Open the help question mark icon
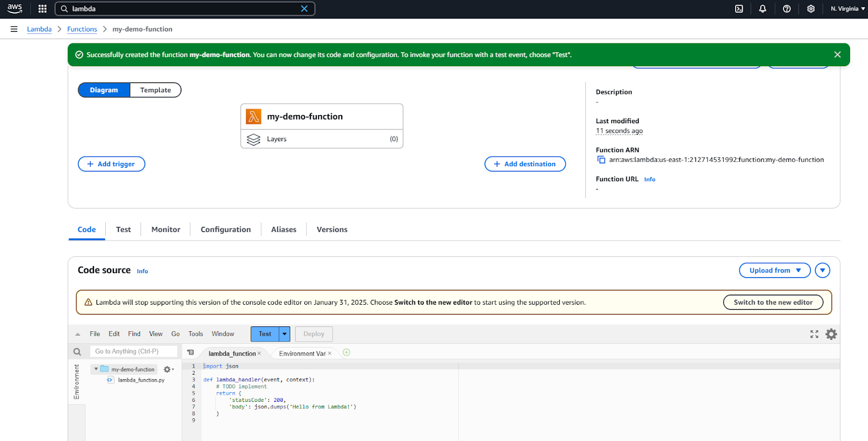 click(x=787, y=9)
